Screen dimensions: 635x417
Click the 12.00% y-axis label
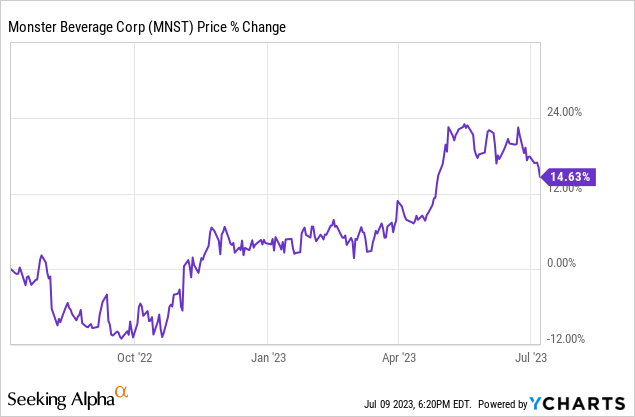564,189
